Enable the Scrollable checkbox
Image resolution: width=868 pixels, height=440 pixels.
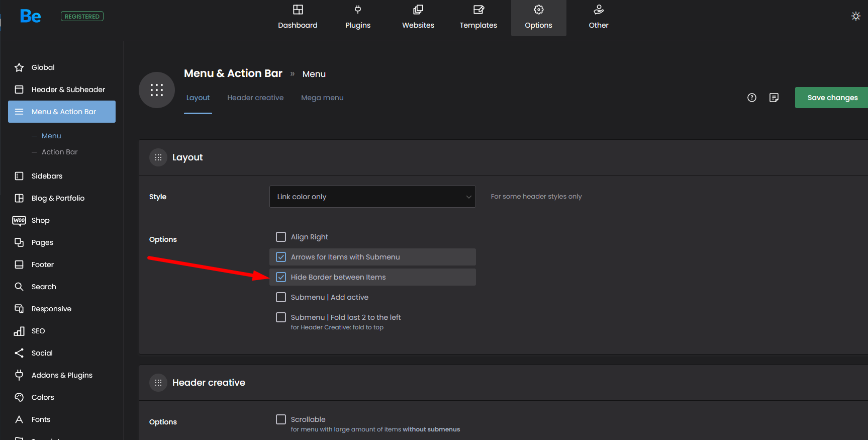281,419
